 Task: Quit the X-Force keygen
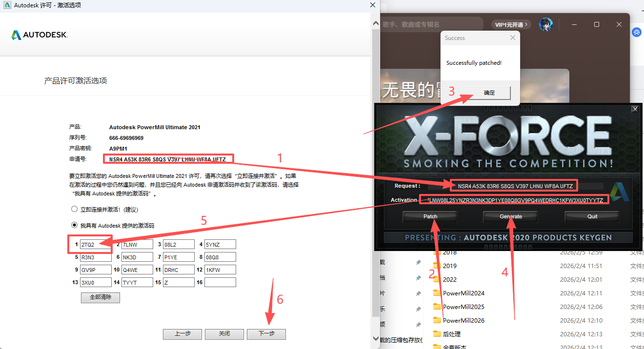point(591,216)
